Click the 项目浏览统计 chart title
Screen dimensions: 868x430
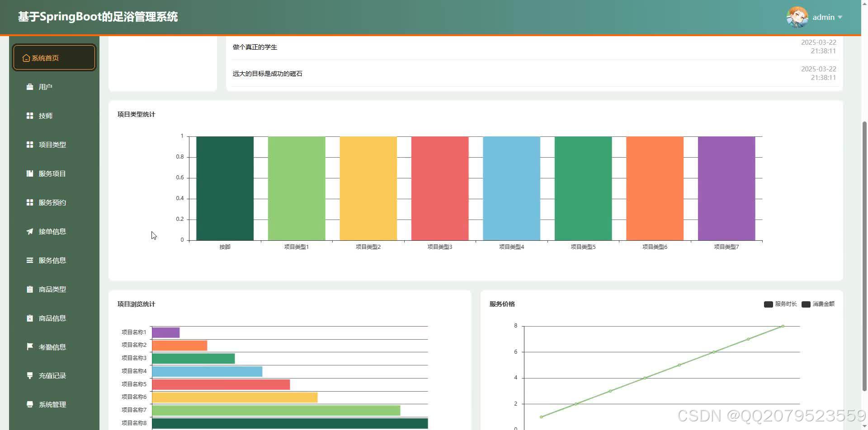(x=136, y=304)
